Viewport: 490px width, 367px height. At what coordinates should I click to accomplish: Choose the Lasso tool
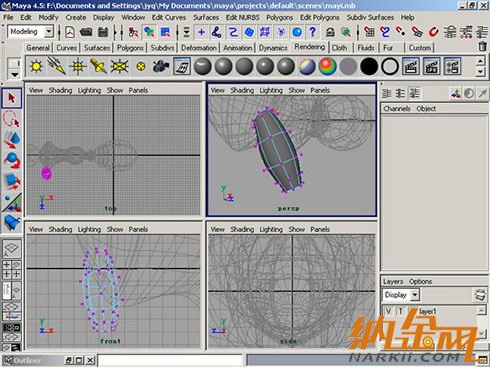click(x=12, y=119)
